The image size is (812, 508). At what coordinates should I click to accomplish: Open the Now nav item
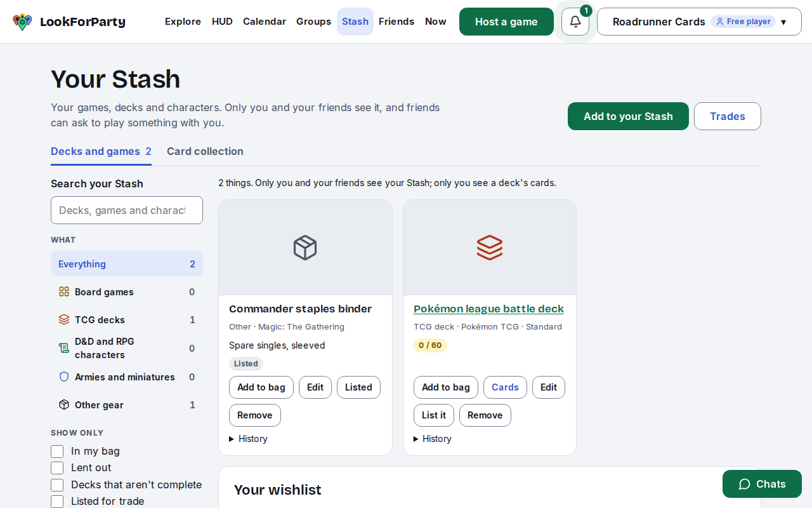point(436,22)
